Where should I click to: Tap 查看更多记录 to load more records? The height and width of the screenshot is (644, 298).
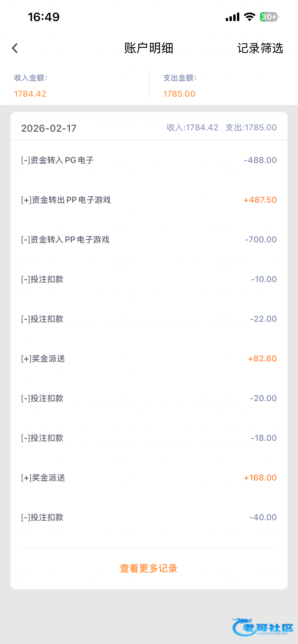pyautogui.click(x=149, y=568)
